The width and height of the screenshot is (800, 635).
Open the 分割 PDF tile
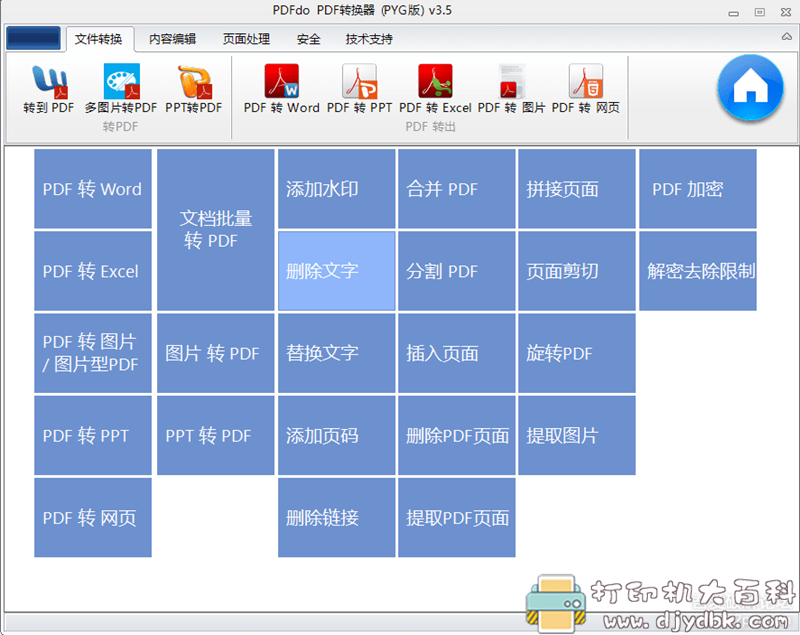(x=457, y=271)
